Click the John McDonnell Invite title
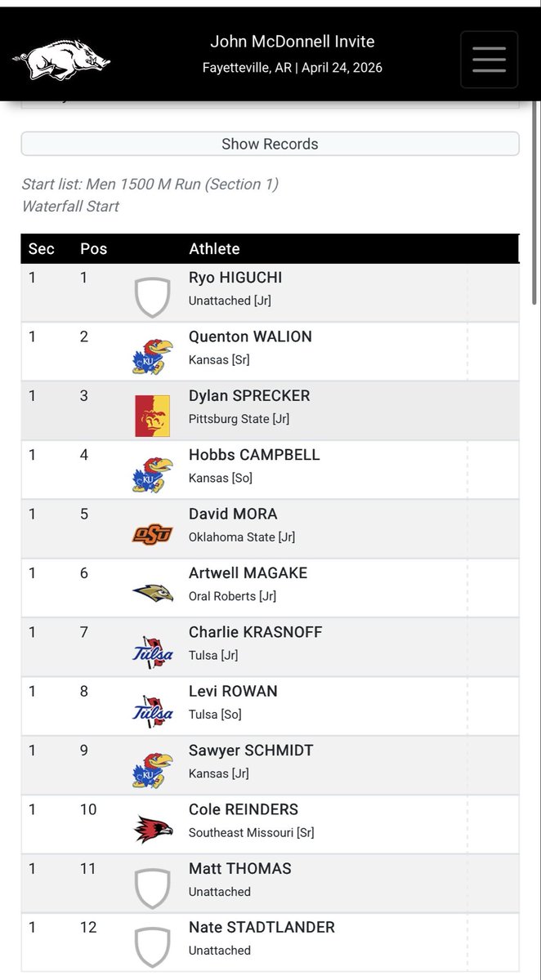This screenshot has width=541, height=980. coord(292,41)
